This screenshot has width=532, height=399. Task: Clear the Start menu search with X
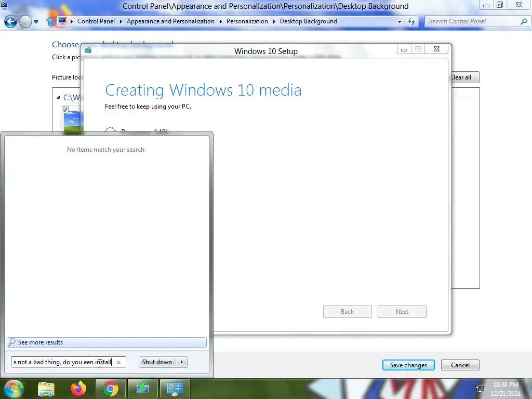click(119, 362)
